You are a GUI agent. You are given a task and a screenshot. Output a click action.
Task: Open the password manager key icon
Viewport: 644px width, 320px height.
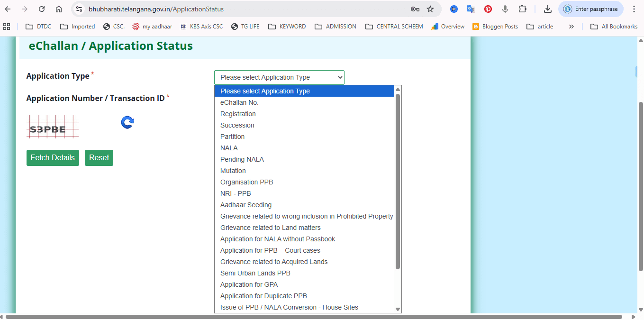click(415, 9)
